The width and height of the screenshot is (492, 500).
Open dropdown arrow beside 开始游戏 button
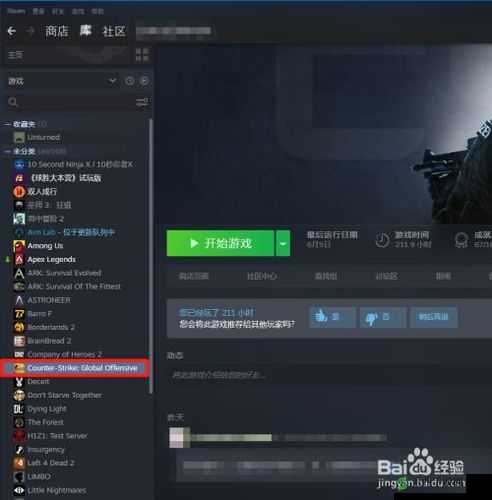tap(283, 244)
